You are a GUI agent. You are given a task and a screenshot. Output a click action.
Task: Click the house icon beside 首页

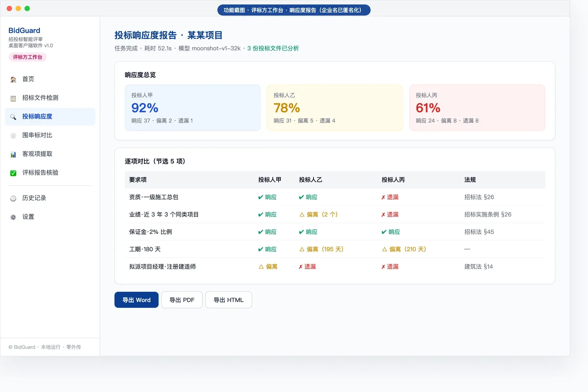[x=13, y=79]
